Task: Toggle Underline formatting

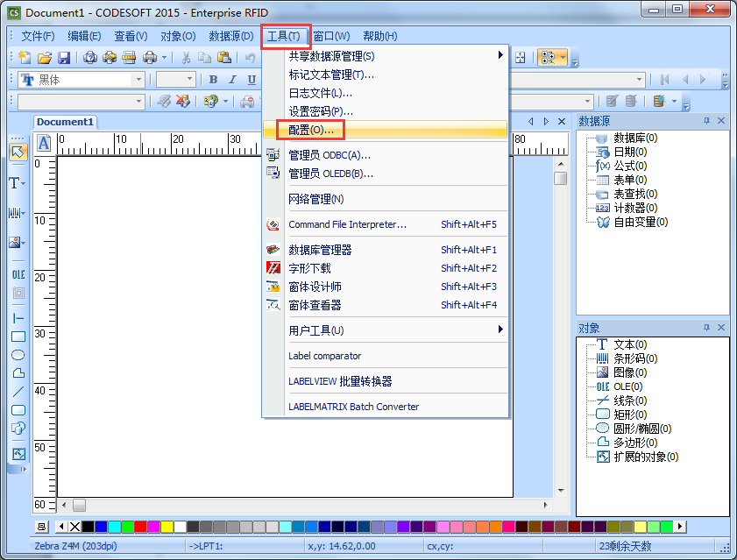Action: pyautogui.click(x=252, y=80)
